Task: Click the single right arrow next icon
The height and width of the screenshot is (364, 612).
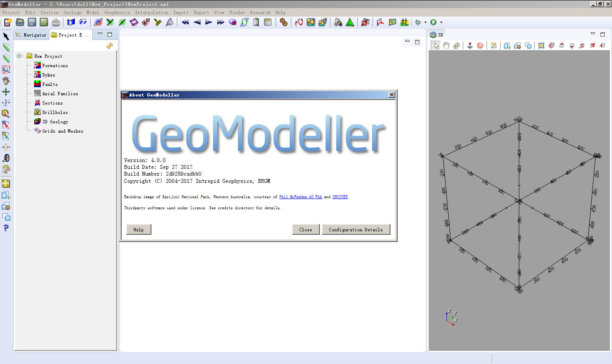Action: coord(209,22)
